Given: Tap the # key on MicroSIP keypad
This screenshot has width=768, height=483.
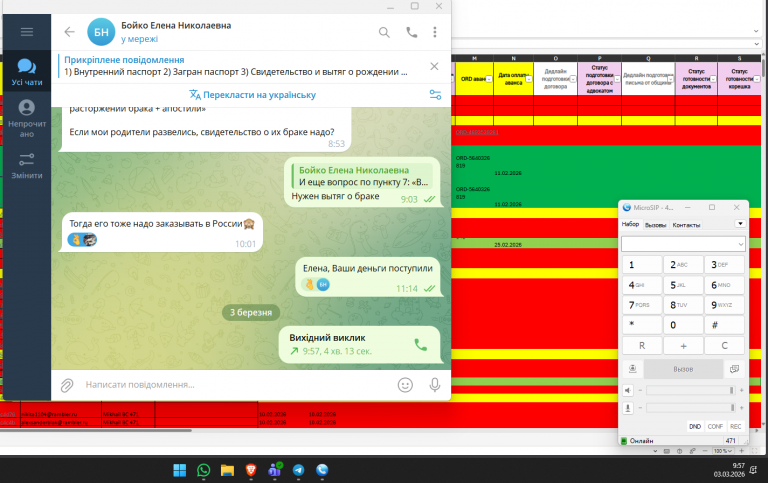Looking at the screenshot, I should pos(724,325).
